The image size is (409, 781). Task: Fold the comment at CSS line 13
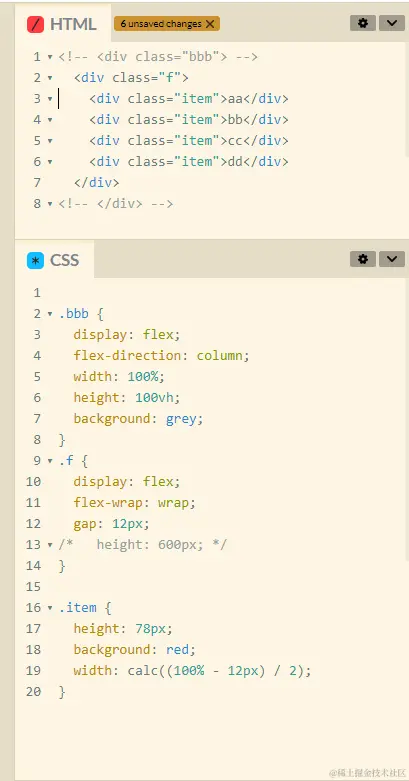[x=50, y=544]
